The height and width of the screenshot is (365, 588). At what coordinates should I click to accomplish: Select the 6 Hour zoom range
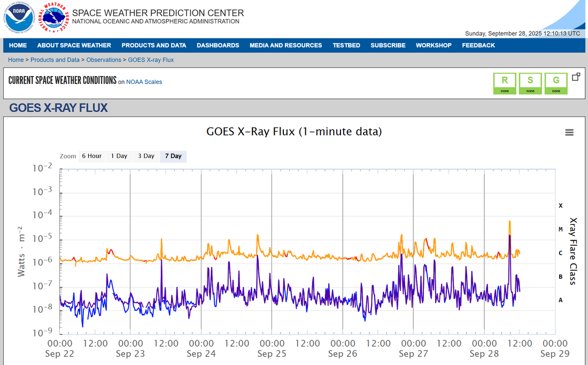pos(91,156)
